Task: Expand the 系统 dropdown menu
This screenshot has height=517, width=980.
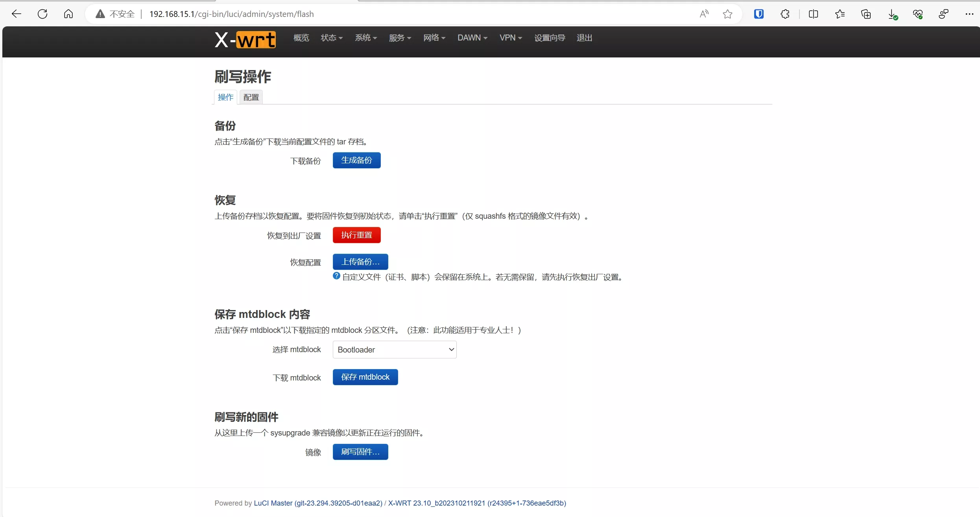Action: (x=365, y=38)
